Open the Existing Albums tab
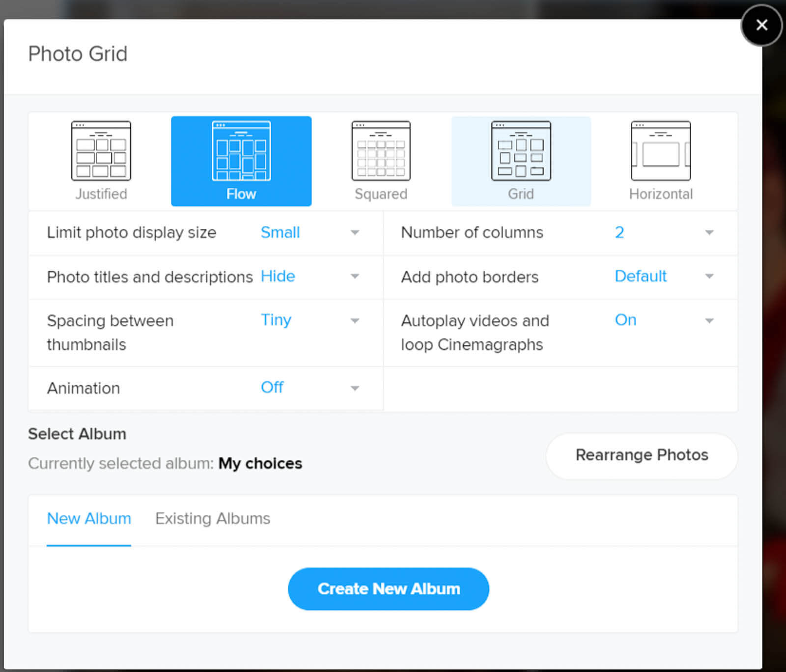Viewport: 786px width, 672px height. tap(213, 519)
